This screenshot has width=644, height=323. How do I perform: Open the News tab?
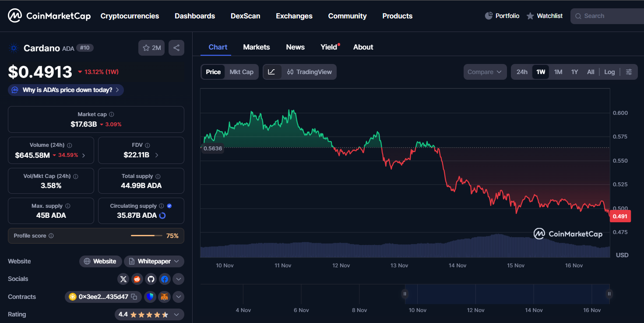(295, 47)
